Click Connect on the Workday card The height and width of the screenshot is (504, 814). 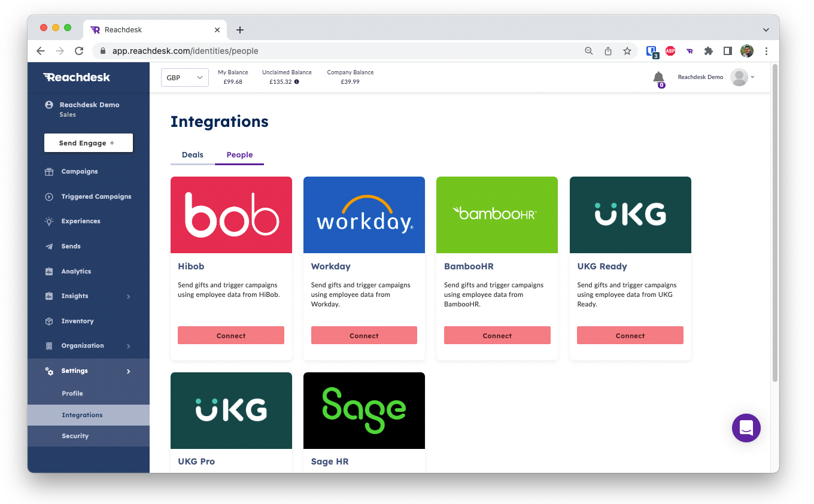click(364, 335)
